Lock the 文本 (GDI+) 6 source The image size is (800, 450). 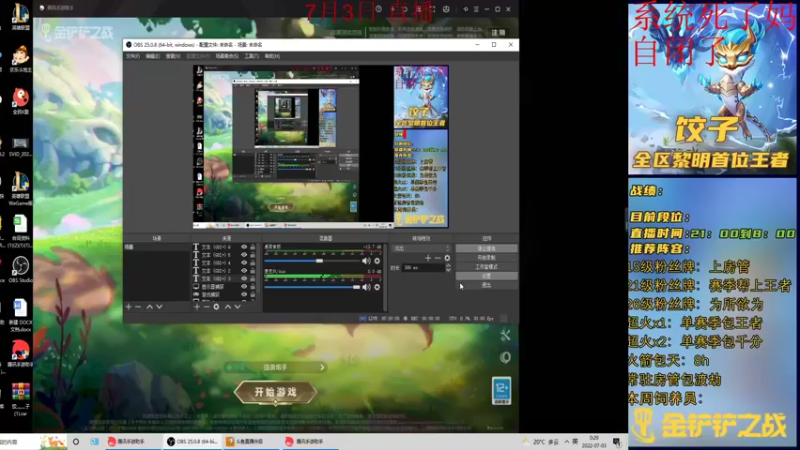pyautogui.click(x=253, y=247)
